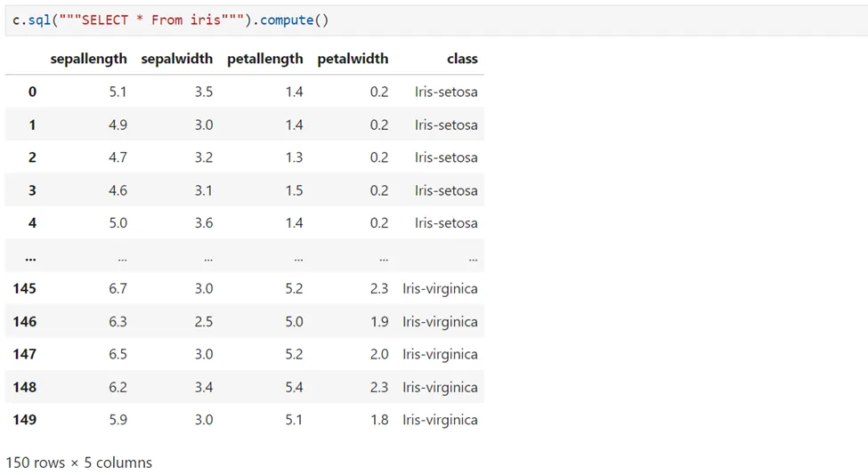Click the Iris-setosa value in row 2
Screen dimensions: 868x475
446,157
